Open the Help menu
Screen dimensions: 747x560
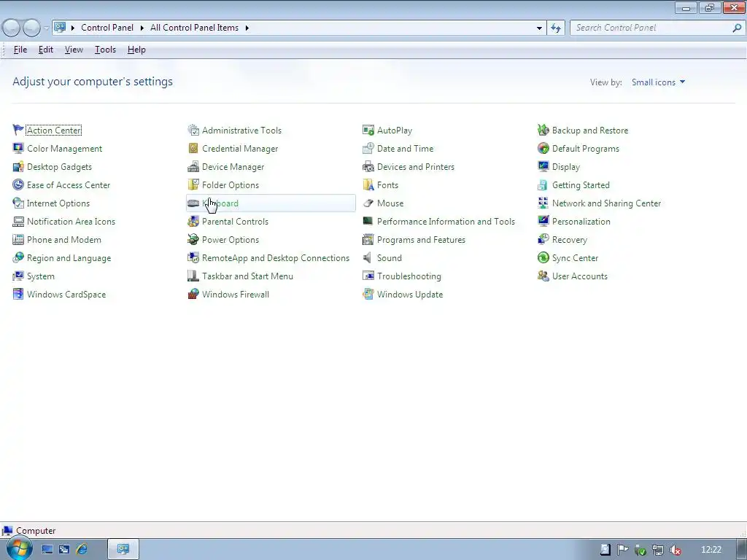[x=136, y=50]
